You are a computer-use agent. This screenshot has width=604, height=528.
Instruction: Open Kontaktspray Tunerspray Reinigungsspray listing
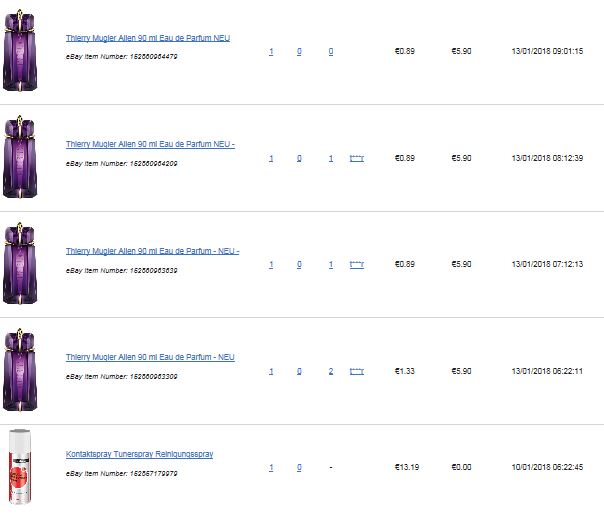(139, 454)
